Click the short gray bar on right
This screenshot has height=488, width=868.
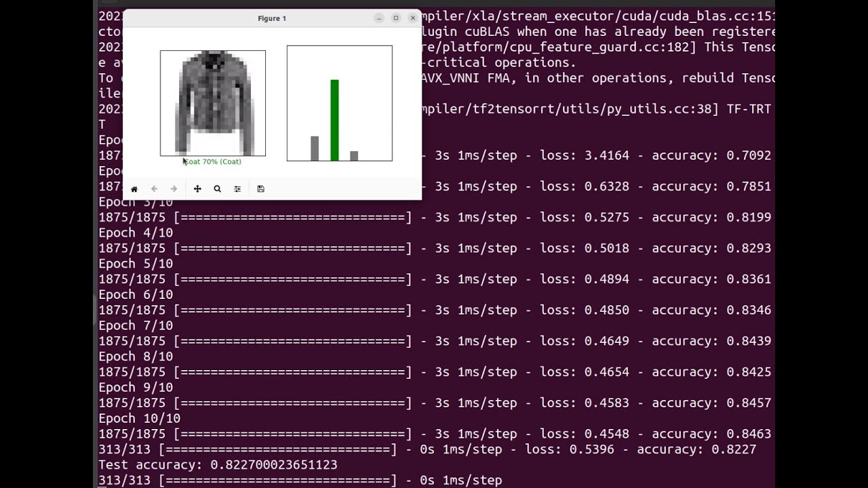pyautogui.click(x=354, y=156)
